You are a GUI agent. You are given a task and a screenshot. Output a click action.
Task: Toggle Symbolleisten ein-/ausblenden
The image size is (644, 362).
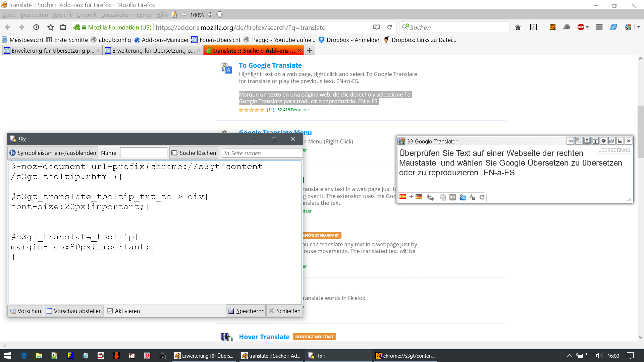[53, 153]
